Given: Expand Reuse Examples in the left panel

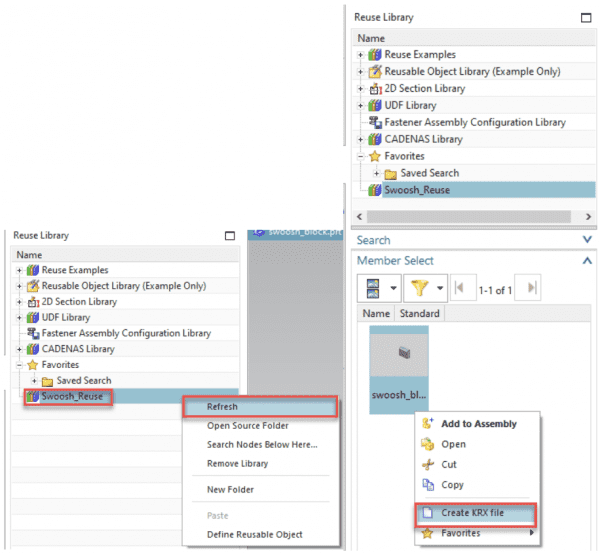Looking at the screenshot, I should coord(19,270).
